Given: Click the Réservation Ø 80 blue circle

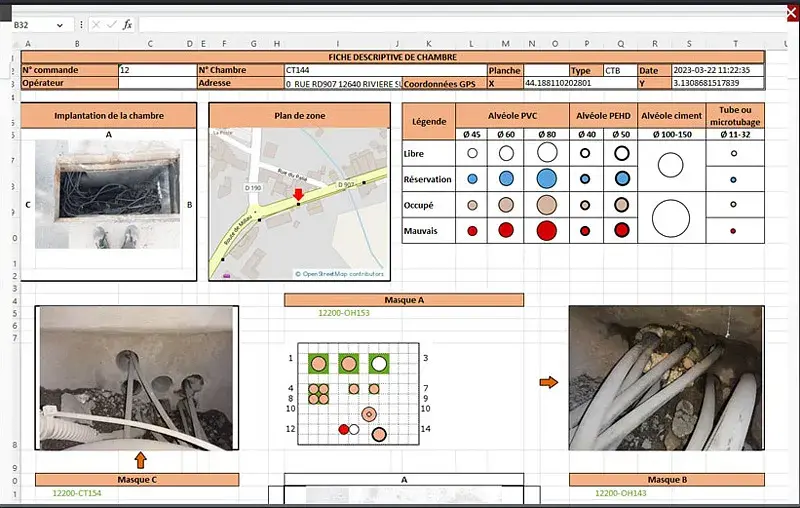Looking at the screenshot, I should click(546, 179).
